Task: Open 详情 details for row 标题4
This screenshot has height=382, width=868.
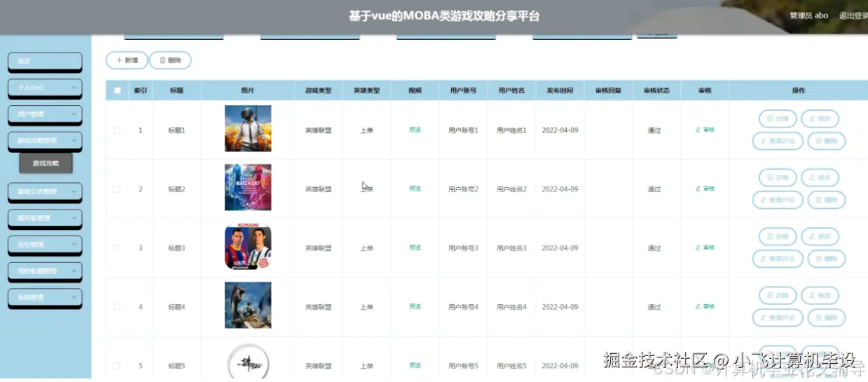Action: point(778,296)
